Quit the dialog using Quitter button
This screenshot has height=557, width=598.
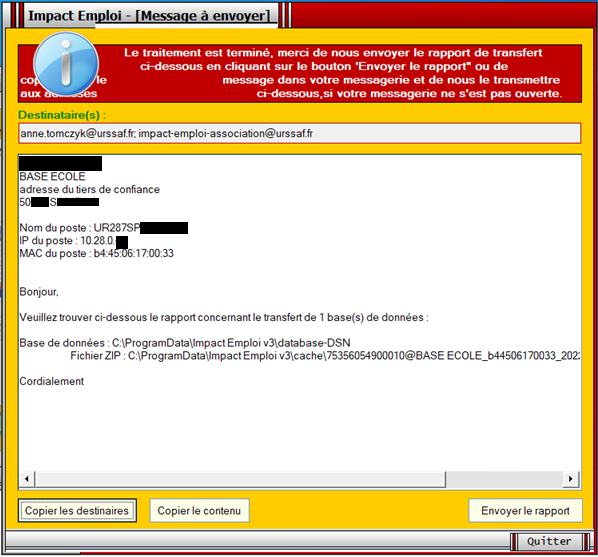[549, 541]
